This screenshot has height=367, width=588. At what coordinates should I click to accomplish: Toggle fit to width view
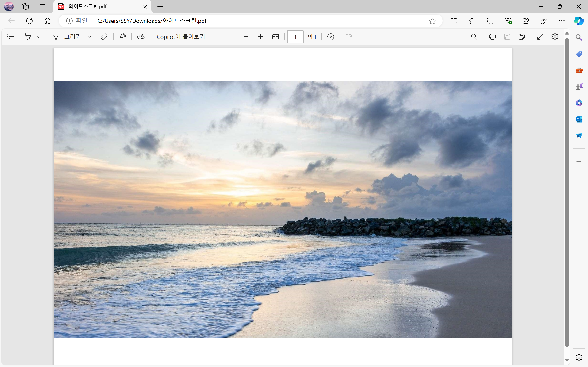(x=276, y=37)
